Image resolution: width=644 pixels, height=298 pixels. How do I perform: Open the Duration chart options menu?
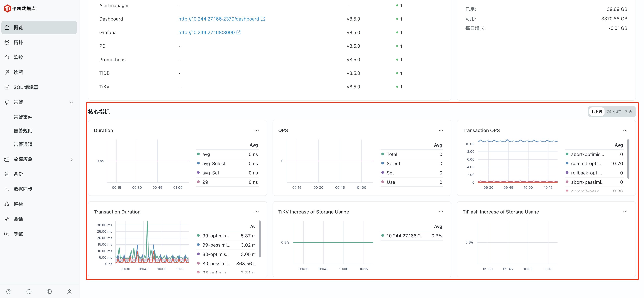[x=256, y=130]
